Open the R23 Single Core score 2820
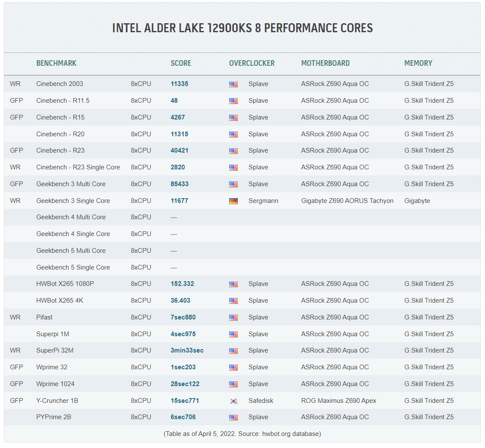Image resolution: width=485 pixels, height=448 pixels. coord(178,167)
